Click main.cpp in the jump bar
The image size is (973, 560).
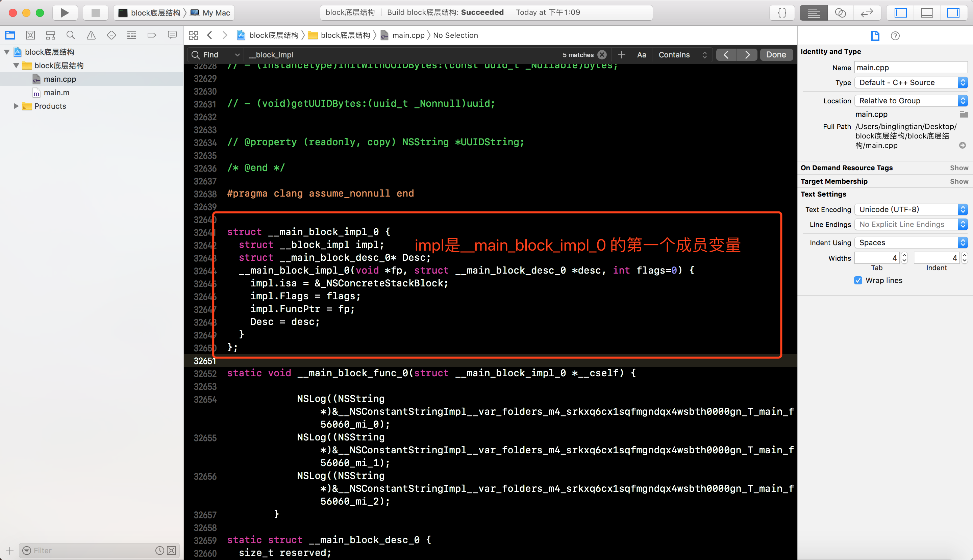[408, 35]
